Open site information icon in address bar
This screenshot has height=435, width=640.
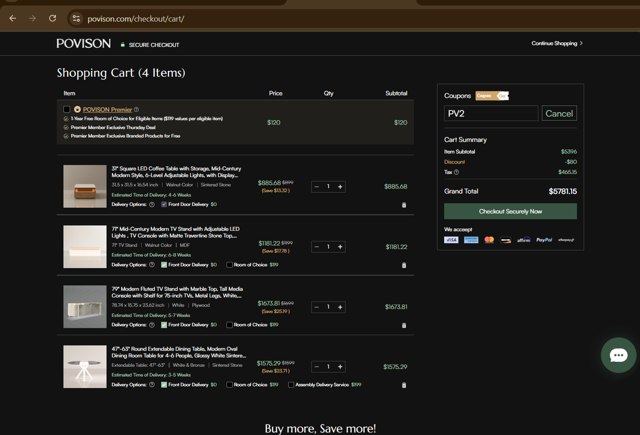76,18
